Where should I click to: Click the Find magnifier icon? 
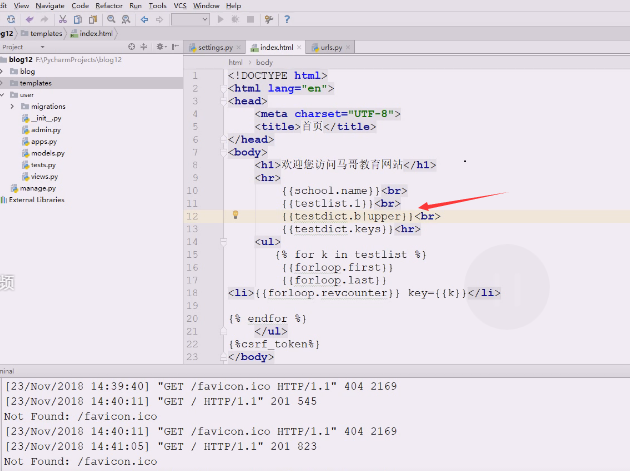click(x=111, y=19)
